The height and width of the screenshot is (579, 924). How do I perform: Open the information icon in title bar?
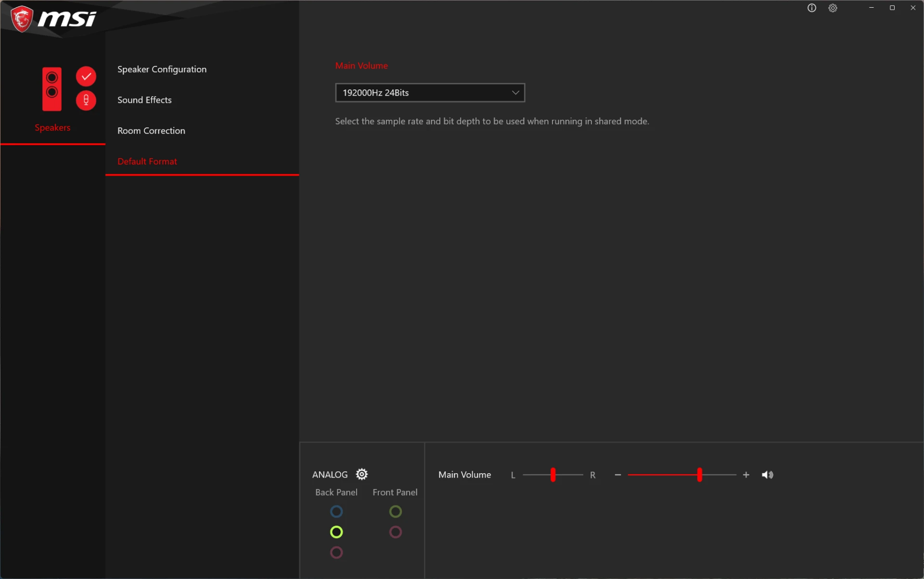812,8
